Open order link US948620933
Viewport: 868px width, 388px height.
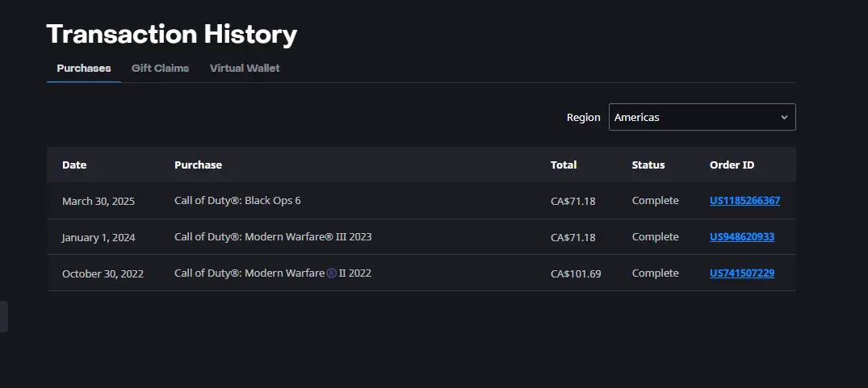click(742, 237)
